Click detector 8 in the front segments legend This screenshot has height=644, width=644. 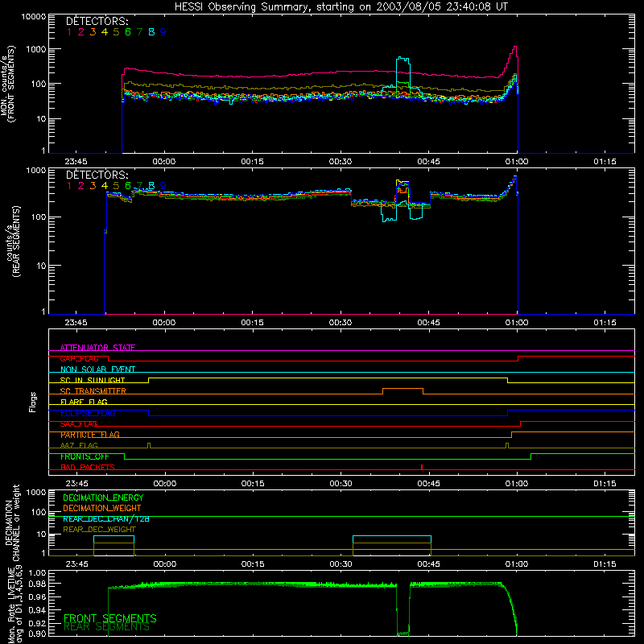(151, 32)
